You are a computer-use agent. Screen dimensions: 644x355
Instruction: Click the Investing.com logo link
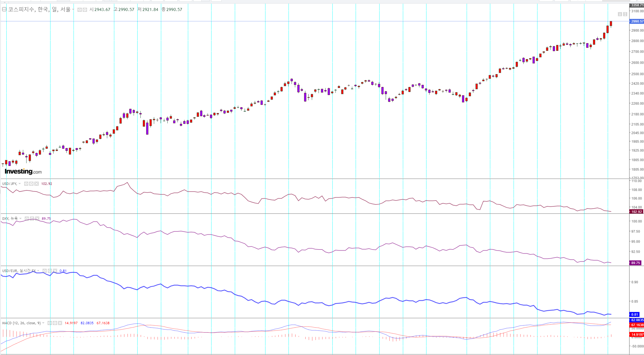tap(23, 171)
